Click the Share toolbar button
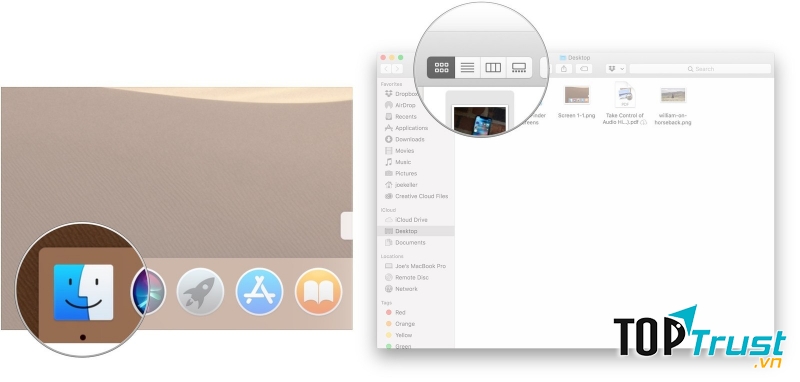The image size is (800, 382). 564,68
